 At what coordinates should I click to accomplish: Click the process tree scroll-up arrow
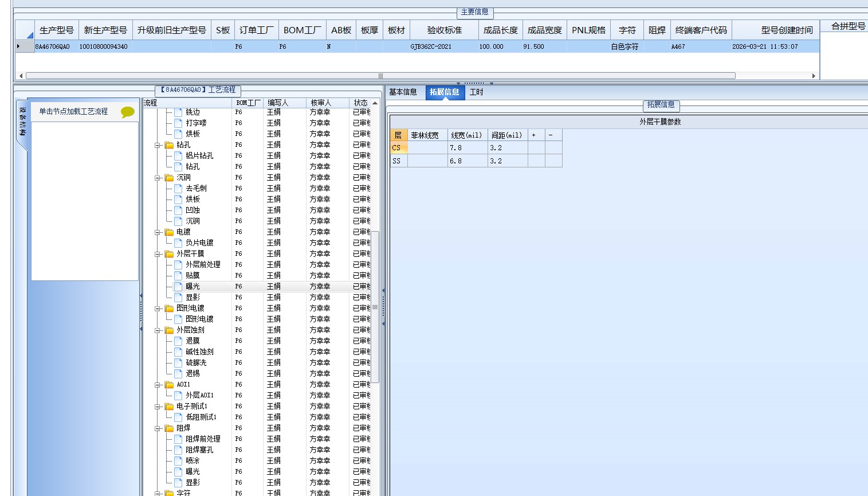pyautogui.click(x=375, y=103)
